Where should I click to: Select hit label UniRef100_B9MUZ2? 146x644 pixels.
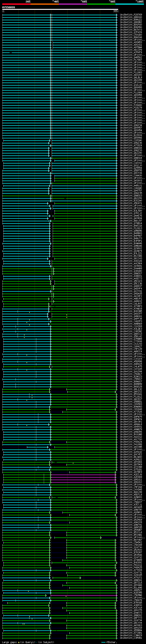click(131, 20)
